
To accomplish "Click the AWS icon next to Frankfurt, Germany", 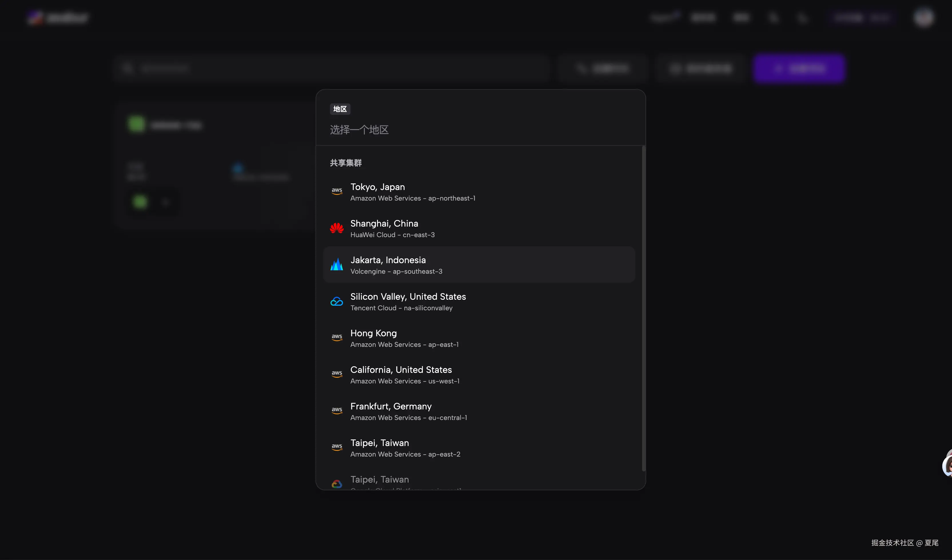I will click(x=336, y=411).
